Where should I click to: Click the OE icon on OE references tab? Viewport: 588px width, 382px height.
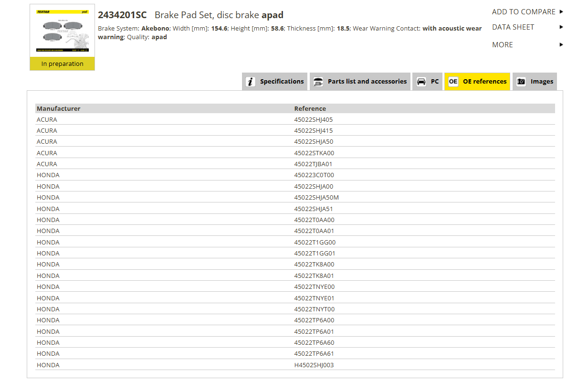tap(453, 82)
